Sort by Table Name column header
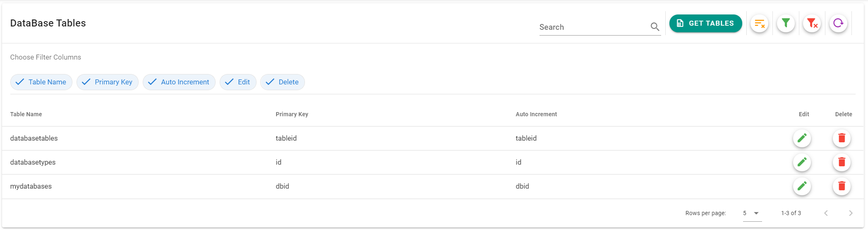The width and height of the screenshot is (868, 230). [26, 114]
